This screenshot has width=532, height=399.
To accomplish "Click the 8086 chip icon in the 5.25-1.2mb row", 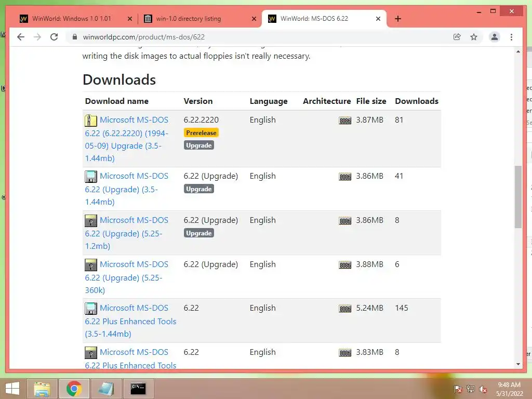I will point(345,221).
